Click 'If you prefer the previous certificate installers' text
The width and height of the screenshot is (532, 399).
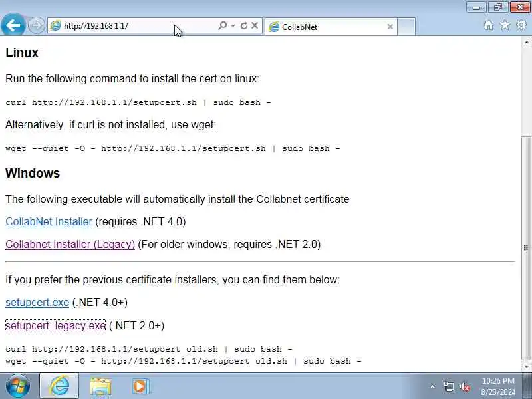[173, 280]
